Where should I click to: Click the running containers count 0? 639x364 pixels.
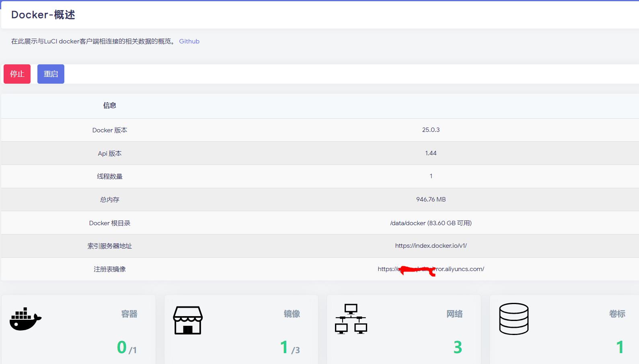122,347
